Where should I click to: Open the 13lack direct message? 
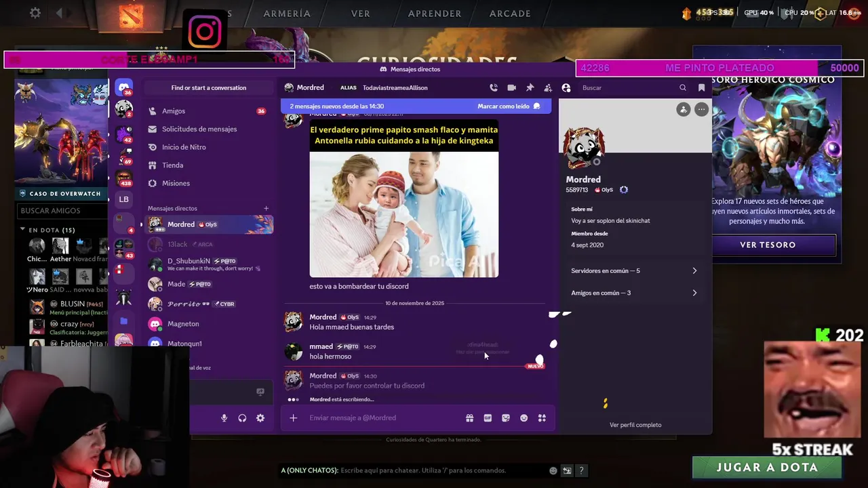click(208, 244)
